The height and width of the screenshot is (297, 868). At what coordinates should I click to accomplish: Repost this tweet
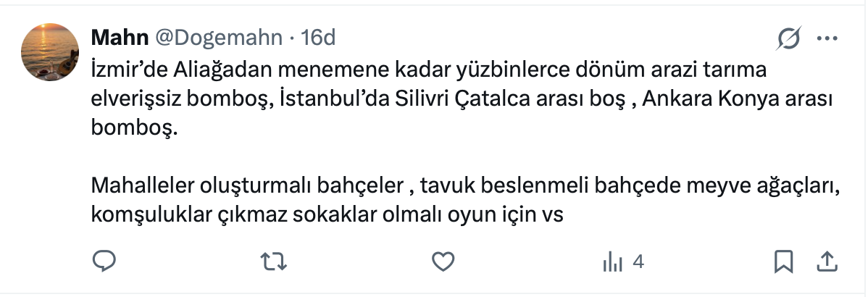pyautogui.click(x=273, y=261)
